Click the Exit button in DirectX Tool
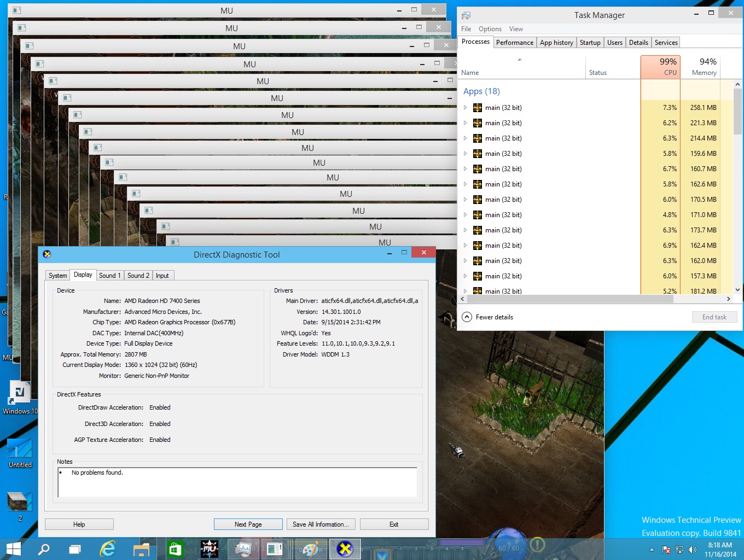Screen dimensions: 744x560 click(x=394, y=524)
